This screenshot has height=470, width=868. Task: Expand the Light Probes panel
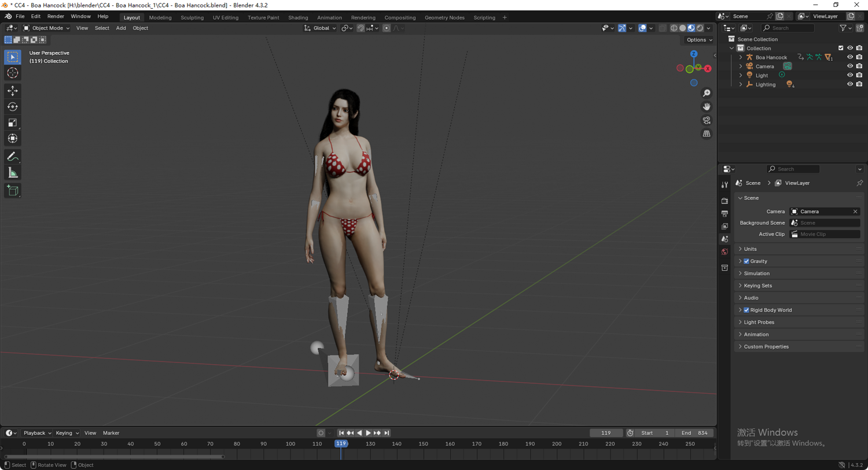[799, 322]
